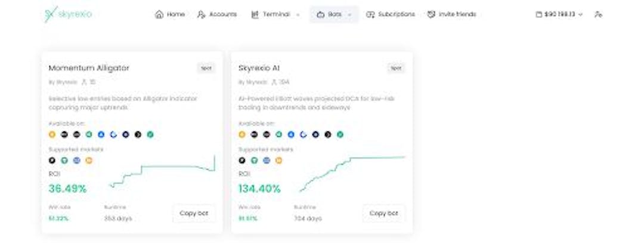This screenshot has height=243, width=644.
Task: Click the last green exchange icon on the Momentum Alligator card
Action: click(150, 134)
